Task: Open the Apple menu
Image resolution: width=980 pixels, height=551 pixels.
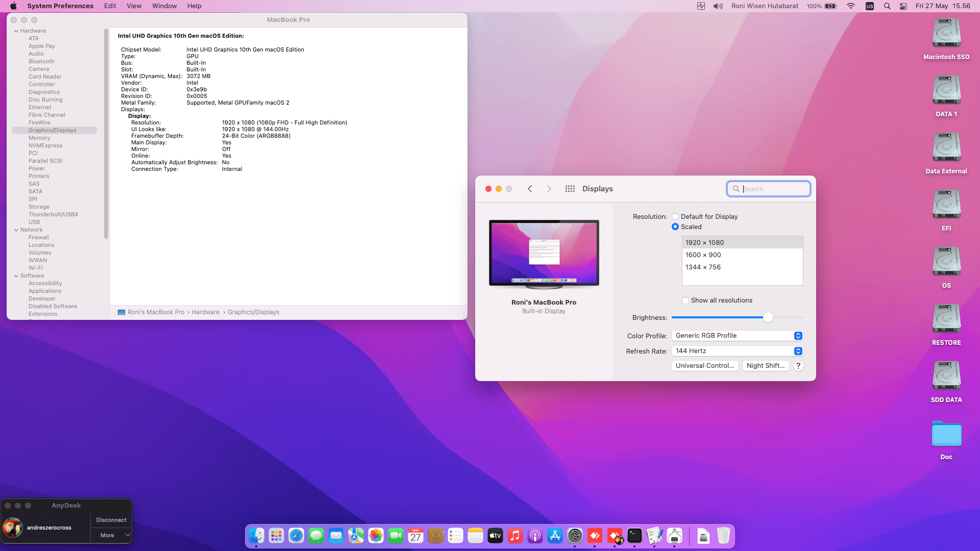Action: coord(13,6)
